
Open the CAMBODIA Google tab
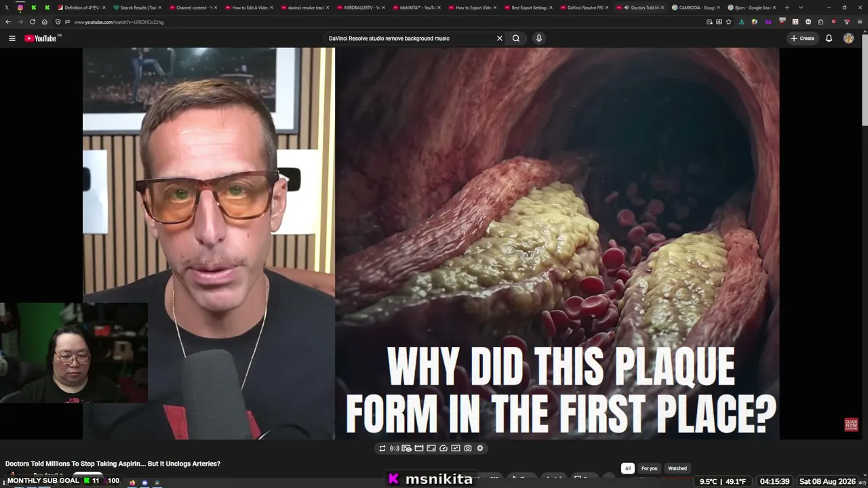point(696,7)
